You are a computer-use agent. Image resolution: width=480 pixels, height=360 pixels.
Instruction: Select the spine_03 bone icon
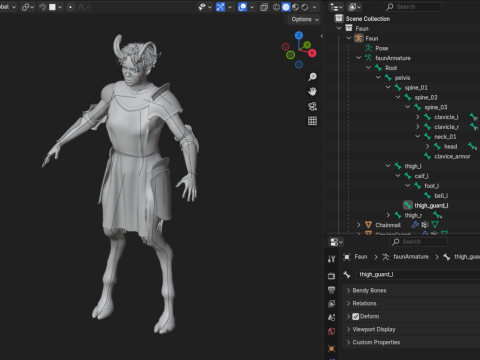coord(418,107)
